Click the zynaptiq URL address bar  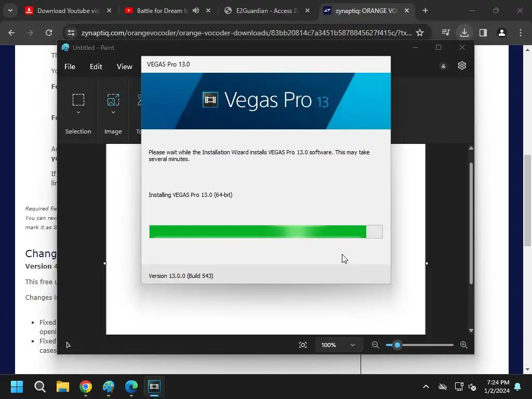click(246, 33)
